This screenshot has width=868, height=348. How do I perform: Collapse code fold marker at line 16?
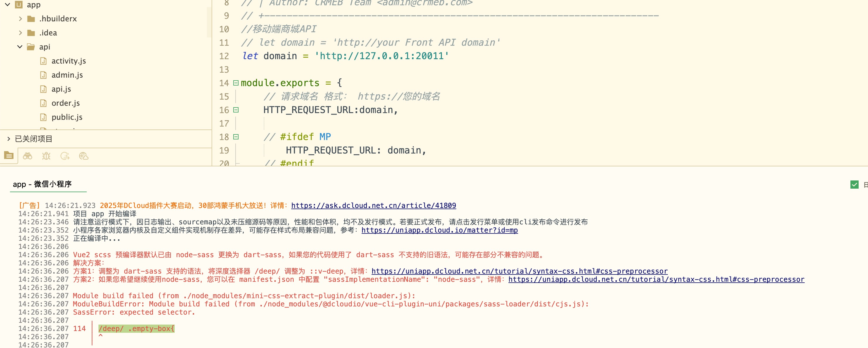tap(236, 110)
